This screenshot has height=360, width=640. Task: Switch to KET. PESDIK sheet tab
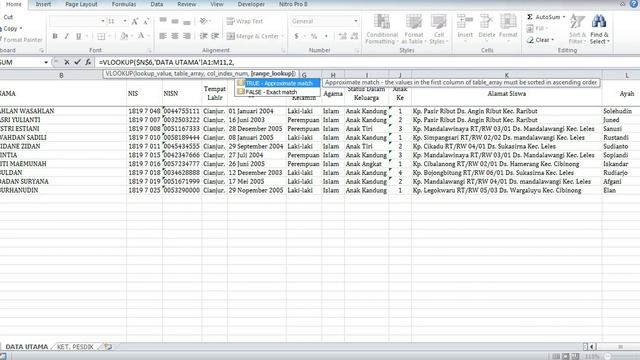(75, 347)
